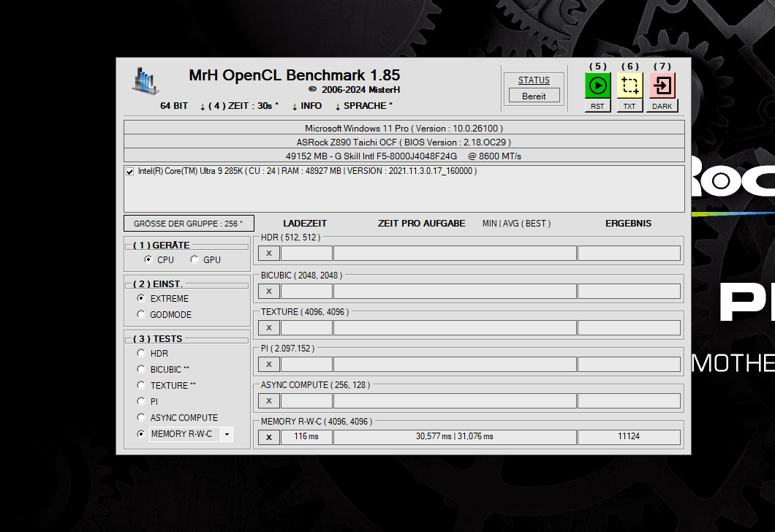Select the PI test radio button

tap(141, 401)
